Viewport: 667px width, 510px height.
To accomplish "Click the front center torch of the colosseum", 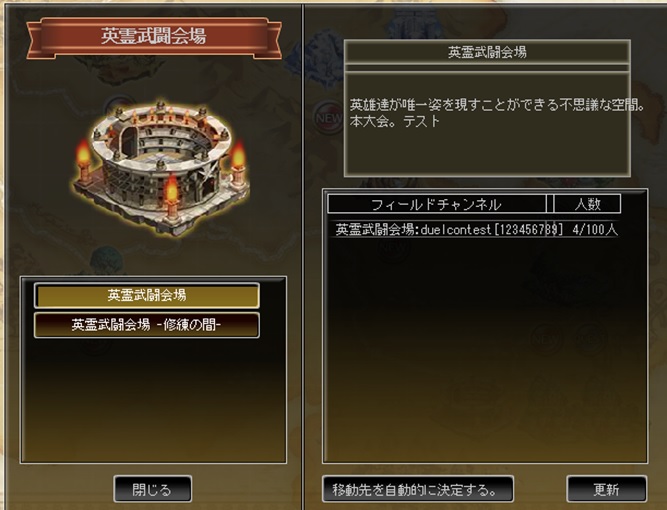I will (172, 197).
